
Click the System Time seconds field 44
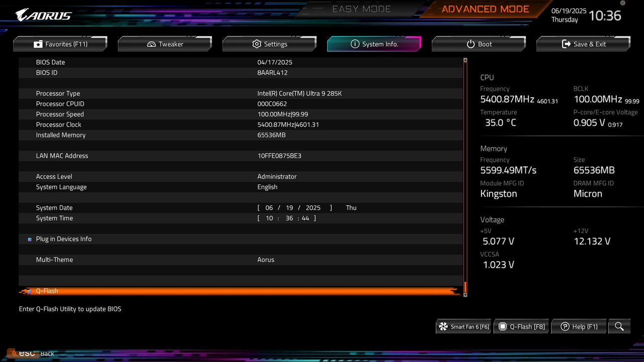pyautogui.click(x=305, y=218)
